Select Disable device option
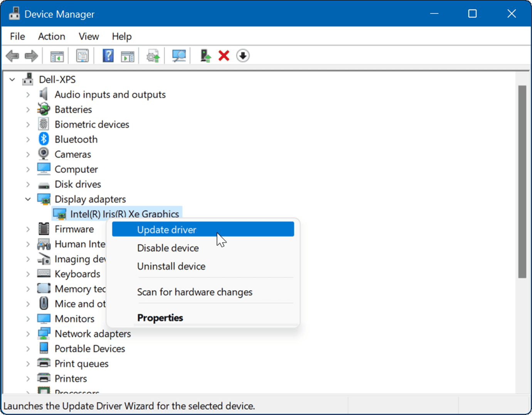 (x=168, y=248)
